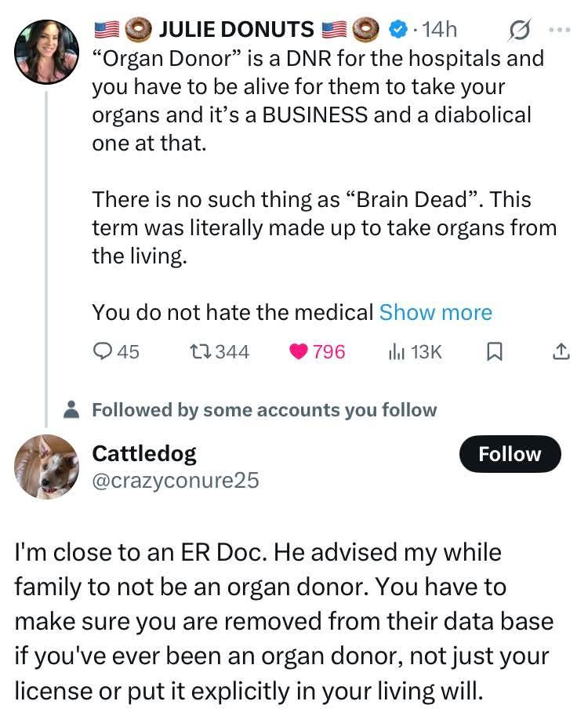Open Grok slashed-circle icon on the post

(x=518, y=30)
